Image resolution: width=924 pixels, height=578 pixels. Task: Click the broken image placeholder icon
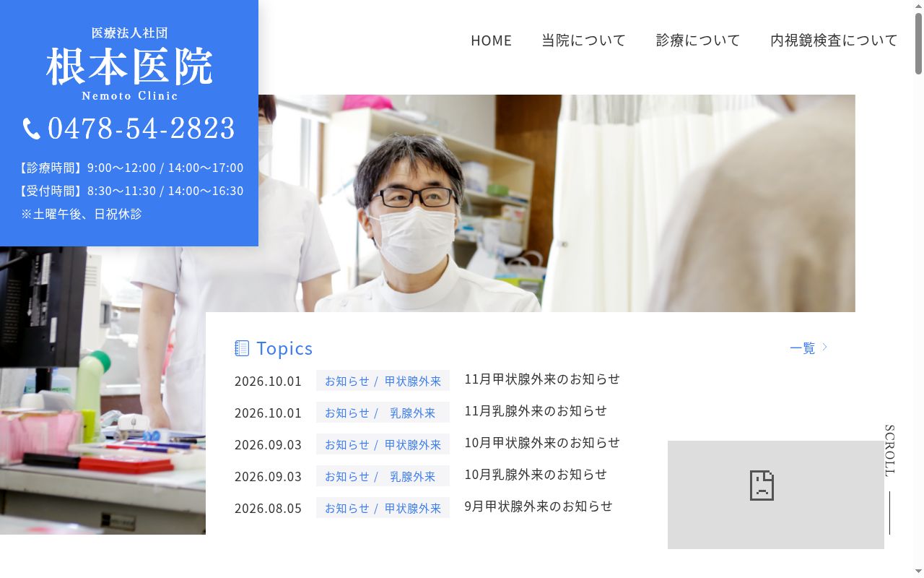762,486
